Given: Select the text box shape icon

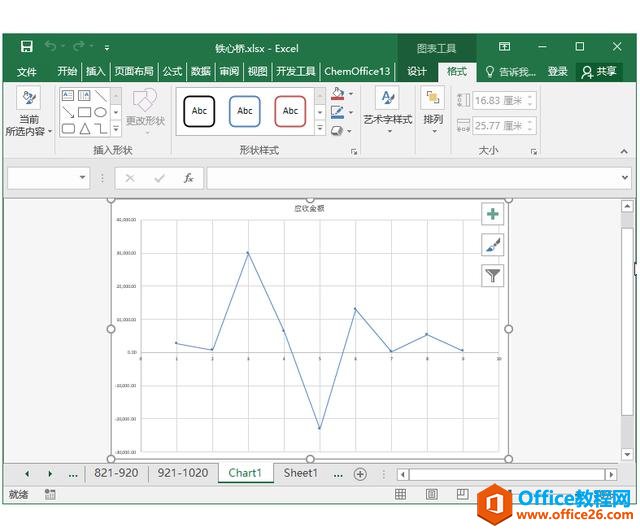Looking at the screenshot, I should point(68,96).
